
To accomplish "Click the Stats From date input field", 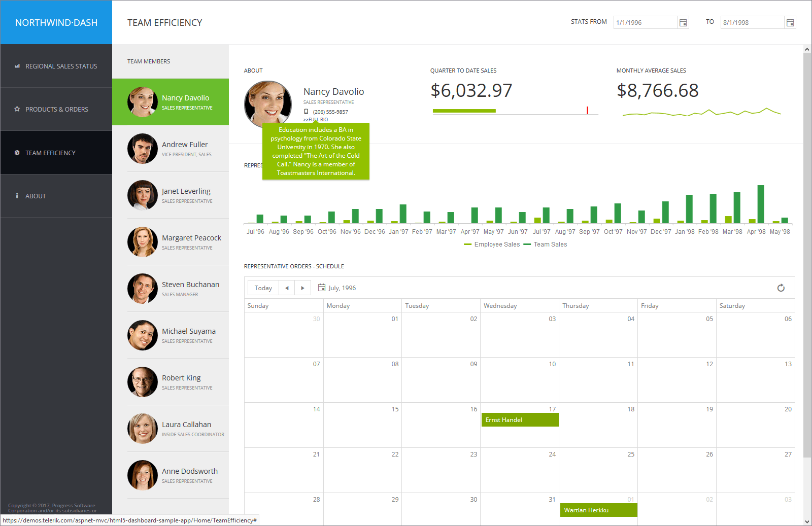I will coord(645,22).
